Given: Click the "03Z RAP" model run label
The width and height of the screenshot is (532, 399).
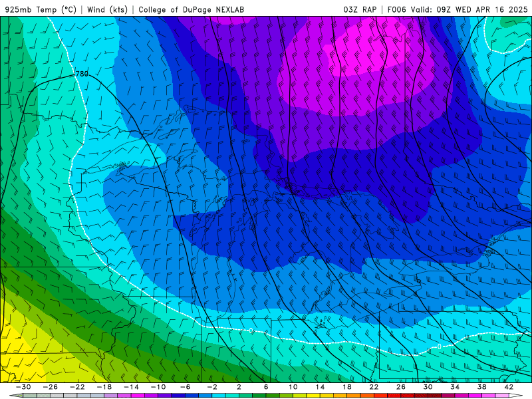Looking at the screenshot, I should [x=360, y=9].
